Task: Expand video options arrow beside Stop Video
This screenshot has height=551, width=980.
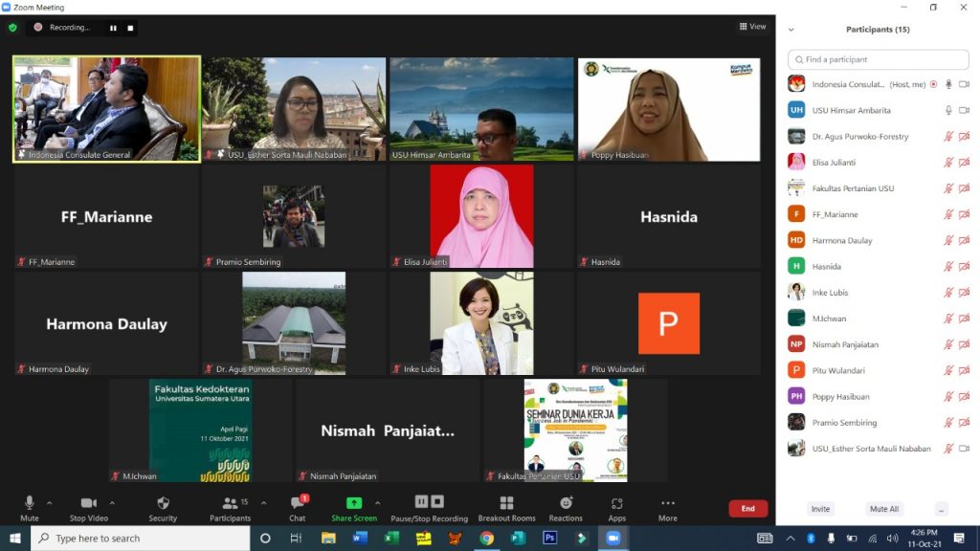Action: click(x=112, y=502)
